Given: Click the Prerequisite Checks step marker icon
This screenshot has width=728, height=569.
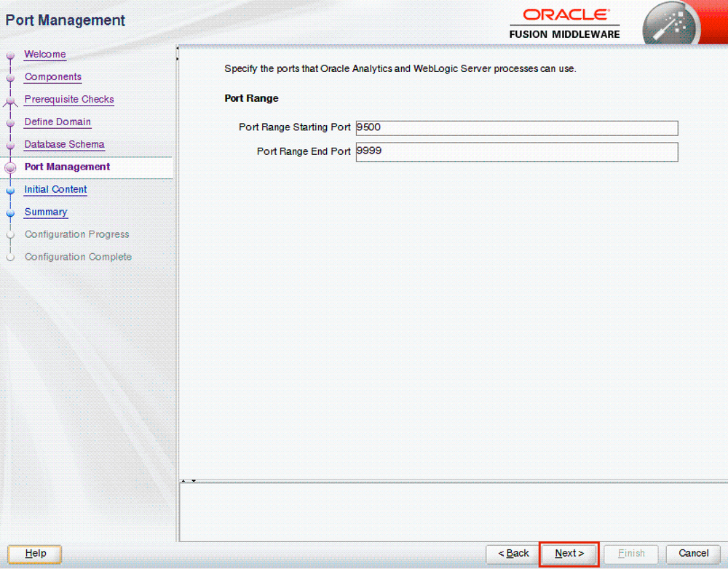Looking at the screenshot, I should coord(10,100).
